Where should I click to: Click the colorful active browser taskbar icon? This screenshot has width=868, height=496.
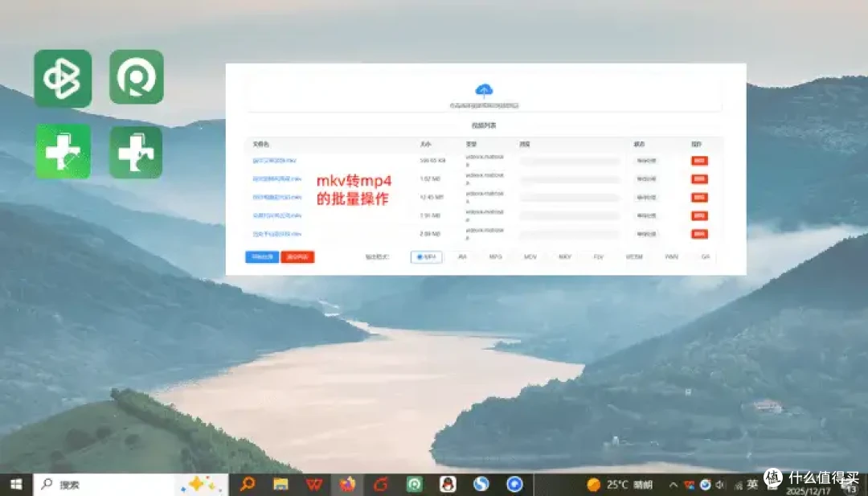coord(348,485)
